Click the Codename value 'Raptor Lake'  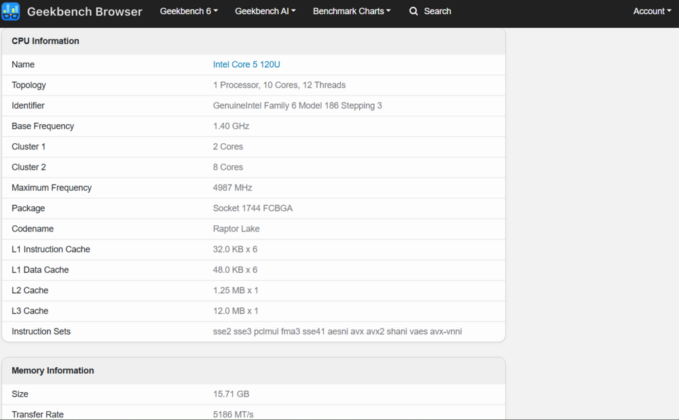[236, 229]
